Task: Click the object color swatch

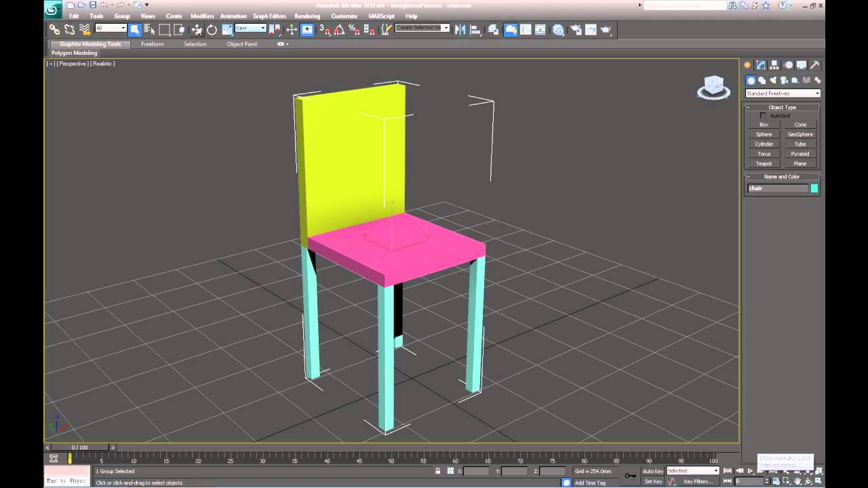Action: click(x=814, y=188)
